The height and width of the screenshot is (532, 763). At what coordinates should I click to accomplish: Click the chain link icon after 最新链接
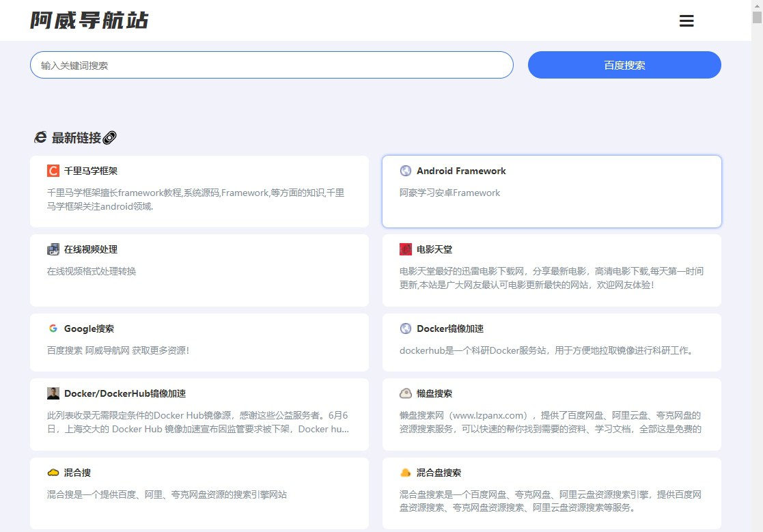click(110, 138)
